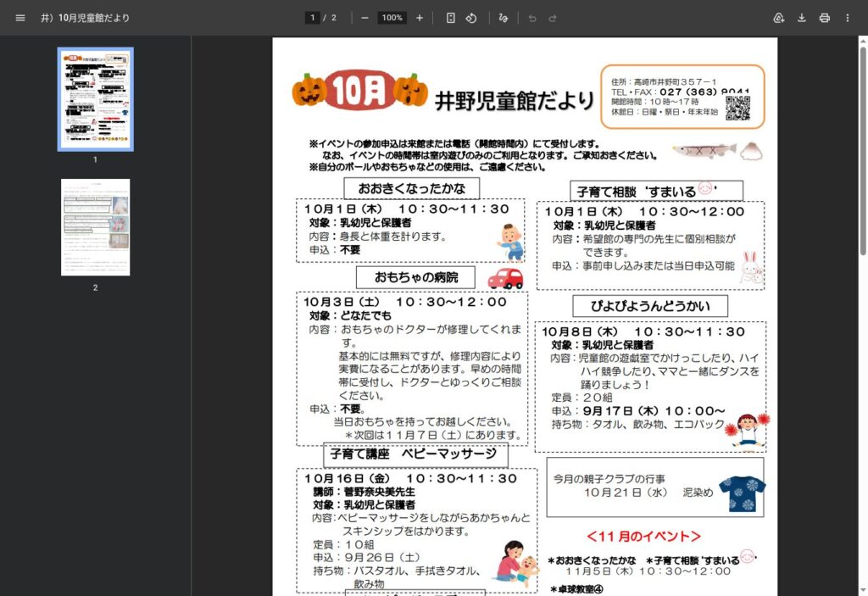Screen dimensions: 868x596
Task: Toggle the sidebar menu icon
Action: click(20, 18)
